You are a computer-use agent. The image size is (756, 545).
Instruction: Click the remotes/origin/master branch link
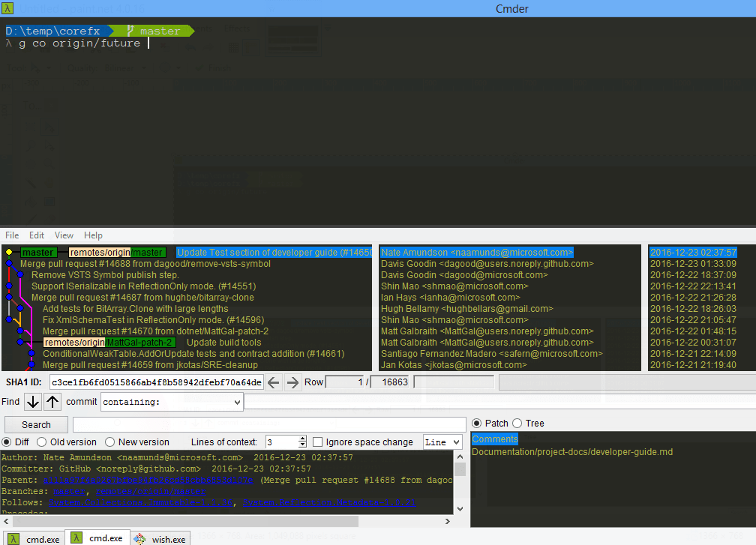click(151, 491)
